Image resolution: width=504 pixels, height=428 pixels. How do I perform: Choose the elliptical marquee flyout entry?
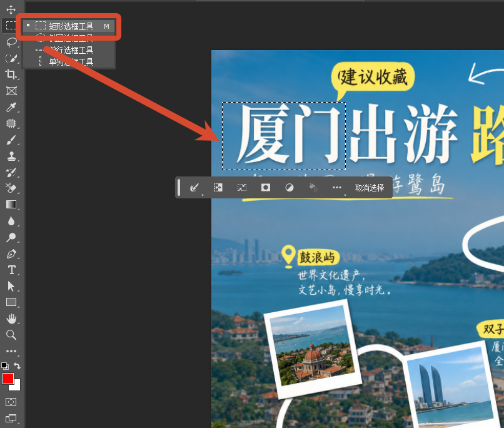click(x=68, y=38)
